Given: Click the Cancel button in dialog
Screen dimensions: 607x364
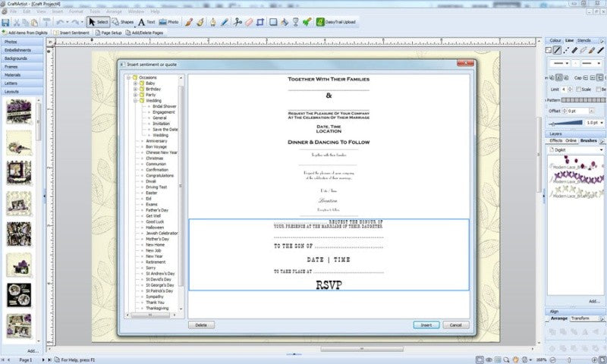Looking at the screenshot, I should [456, 325].
